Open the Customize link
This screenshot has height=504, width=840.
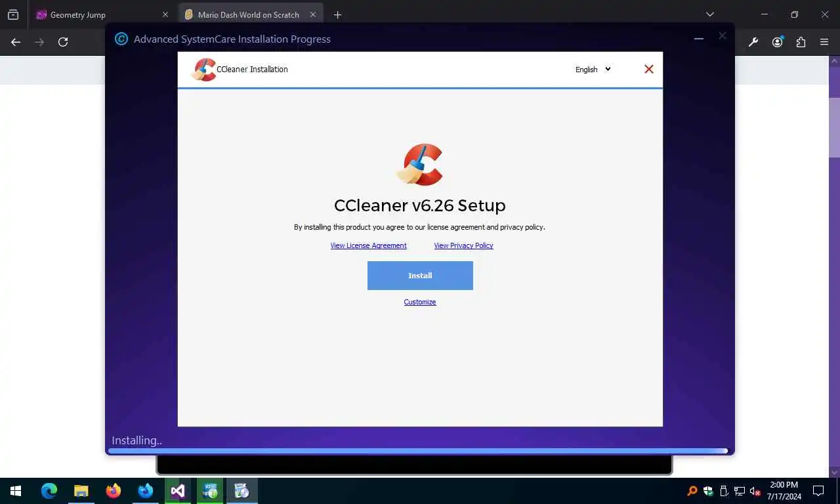point(420,302)
